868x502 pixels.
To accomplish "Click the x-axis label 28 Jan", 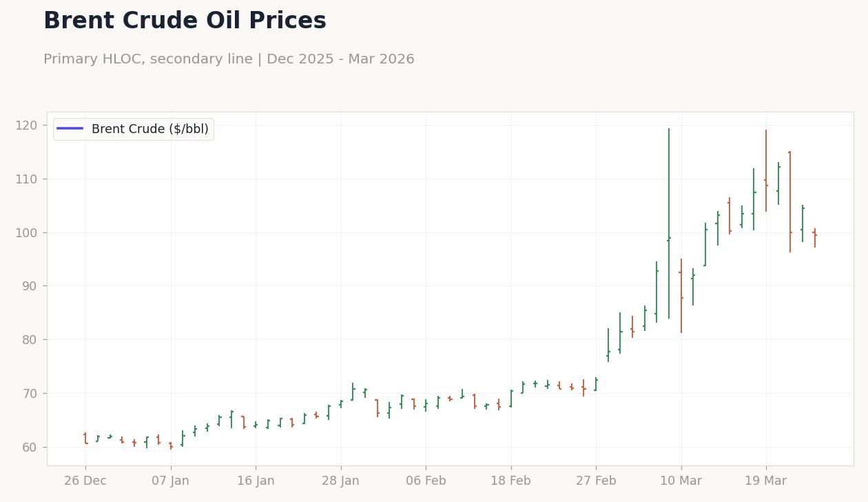I will (340, 481).
